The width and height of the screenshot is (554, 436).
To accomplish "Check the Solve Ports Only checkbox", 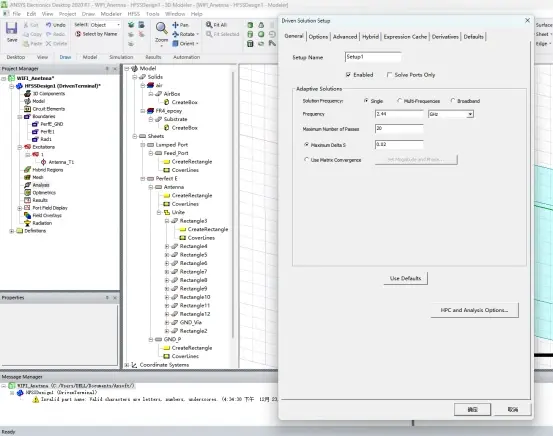I will coord(389,75).
